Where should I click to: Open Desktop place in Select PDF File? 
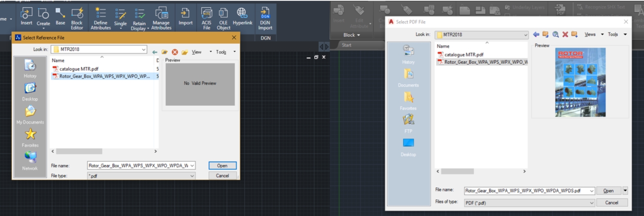[x=408, y=147]
